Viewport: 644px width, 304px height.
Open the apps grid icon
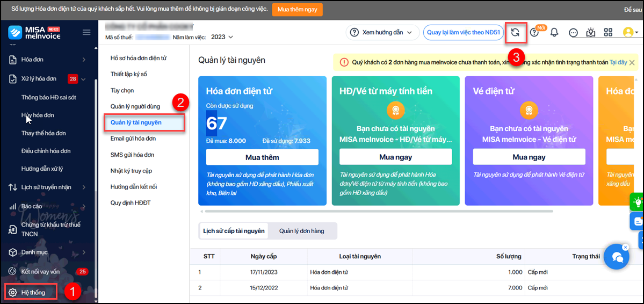click(608, 33)
